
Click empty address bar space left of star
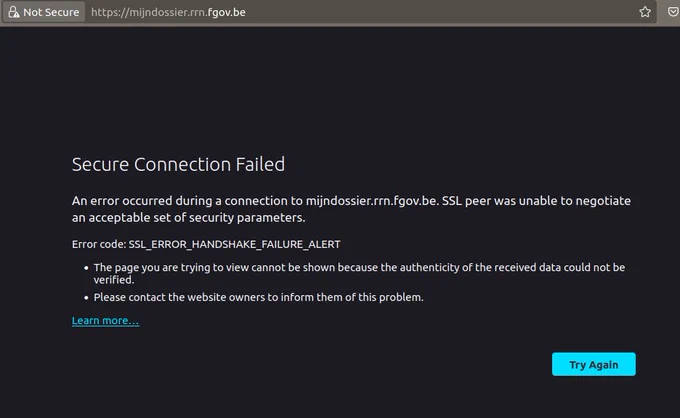point(440,12)
